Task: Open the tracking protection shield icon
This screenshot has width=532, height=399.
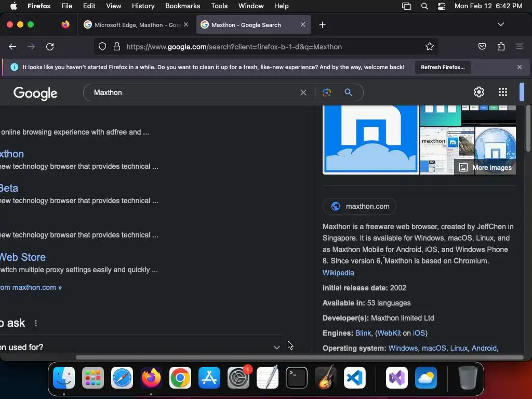Action: (102, 46)
